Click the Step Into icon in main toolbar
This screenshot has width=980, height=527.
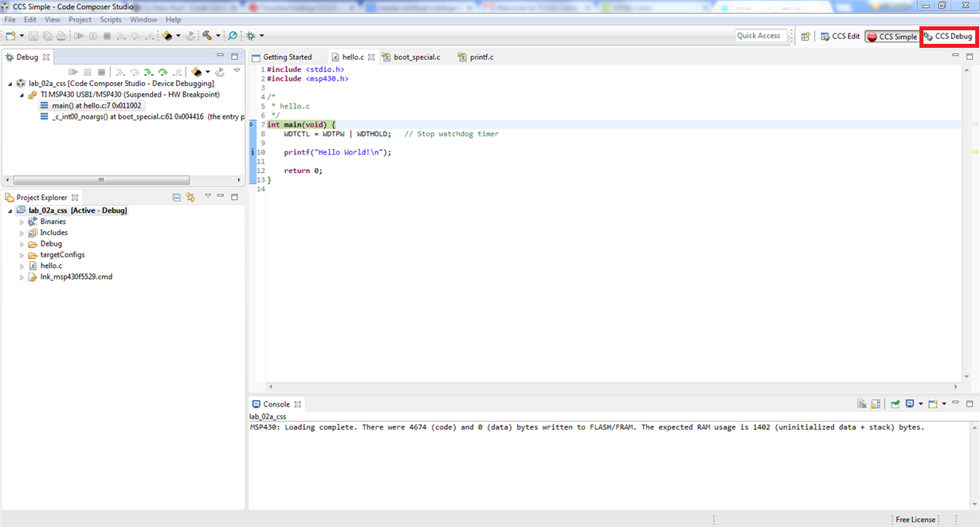(121, 36)
